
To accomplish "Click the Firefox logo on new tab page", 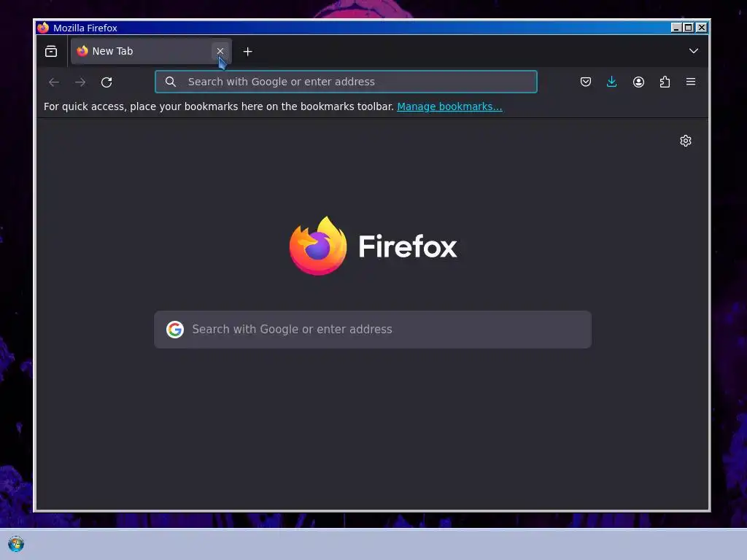I will [373, 246].
